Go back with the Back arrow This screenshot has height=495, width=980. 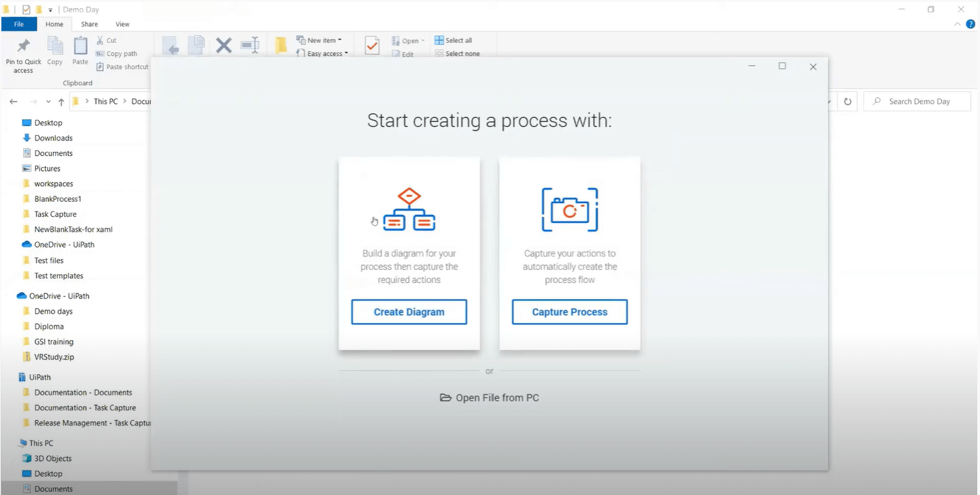[x=14, y=102]
